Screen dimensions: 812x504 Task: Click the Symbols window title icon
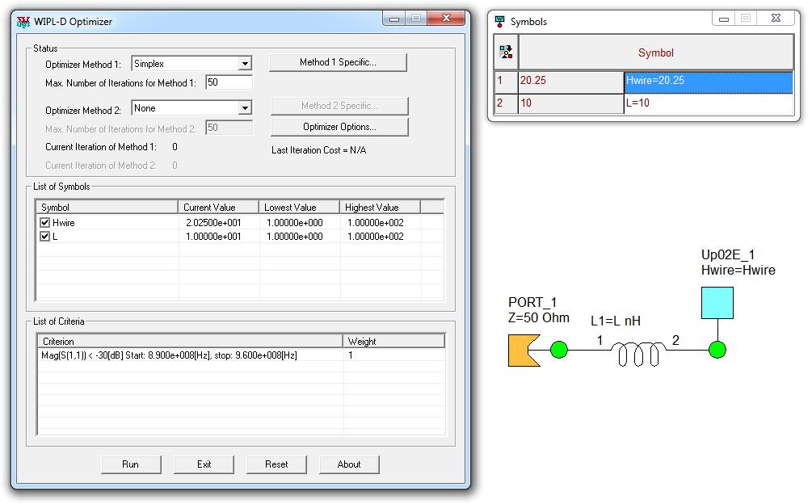pyautogui.click(x=500, y=21)
